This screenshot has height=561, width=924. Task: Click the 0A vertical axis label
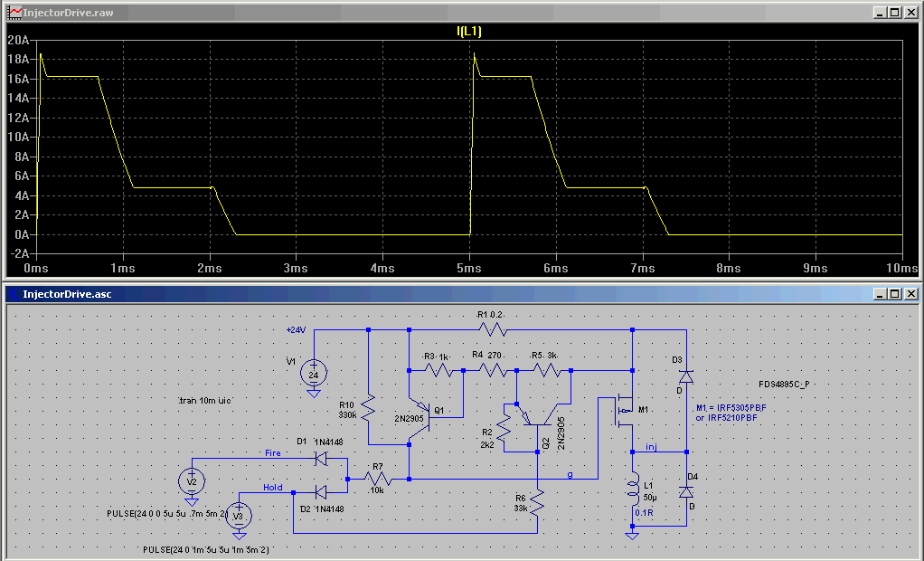click(x=22, y=234)
